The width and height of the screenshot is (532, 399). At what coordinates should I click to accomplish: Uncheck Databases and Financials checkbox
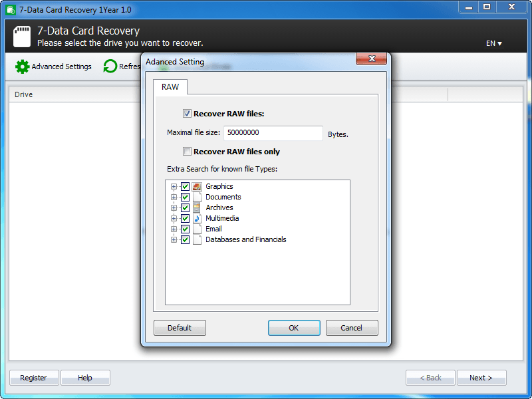185,239
